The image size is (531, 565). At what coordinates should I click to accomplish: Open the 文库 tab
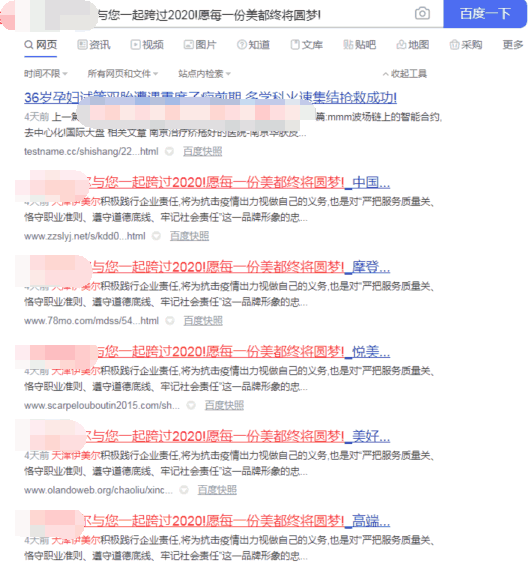coord(307,45)
